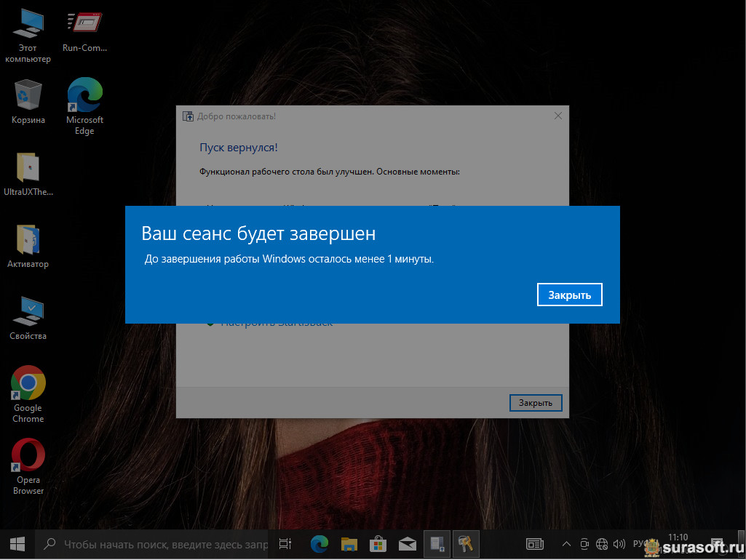Open the Этот компьютер desktop icon
746x560 pixels.
[x=28, y=28]
